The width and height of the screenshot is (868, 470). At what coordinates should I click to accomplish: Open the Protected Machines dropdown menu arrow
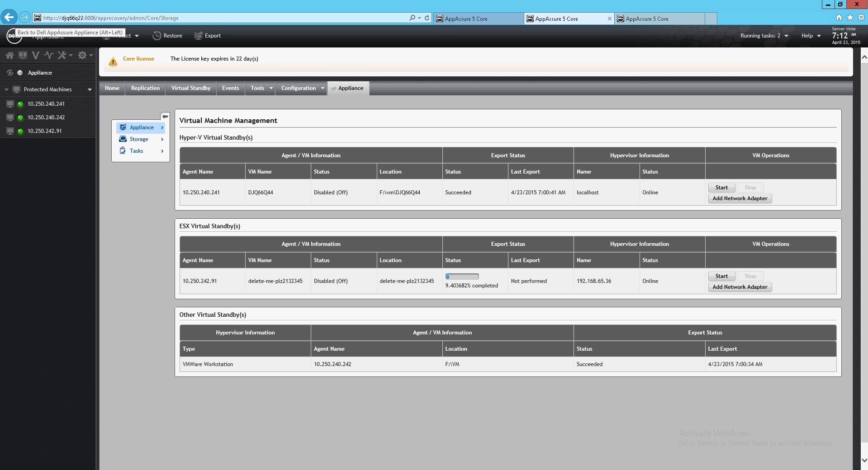tap(90, 89)
